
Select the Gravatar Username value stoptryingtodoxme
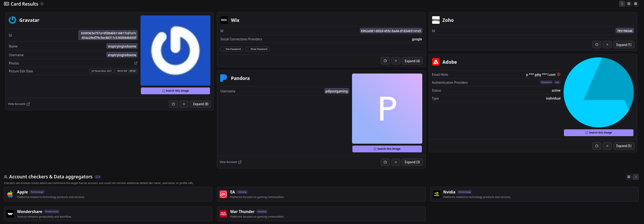122,55
